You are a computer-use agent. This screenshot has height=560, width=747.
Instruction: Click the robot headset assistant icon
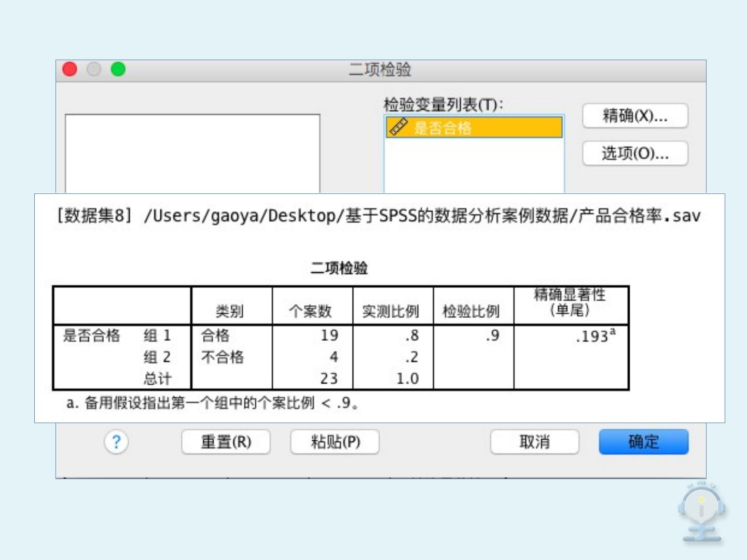click(x=701, y=512)
